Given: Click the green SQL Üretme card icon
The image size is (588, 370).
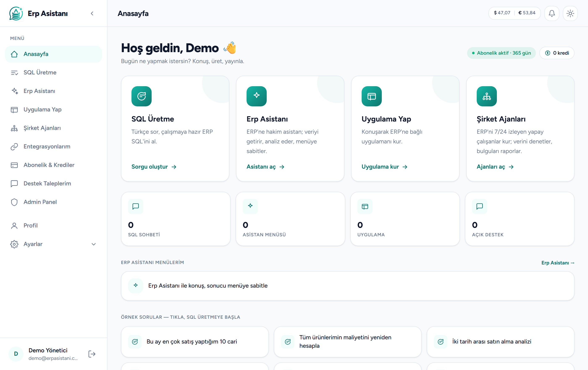Looking at the screenshot, I should [x=141, y=96].
